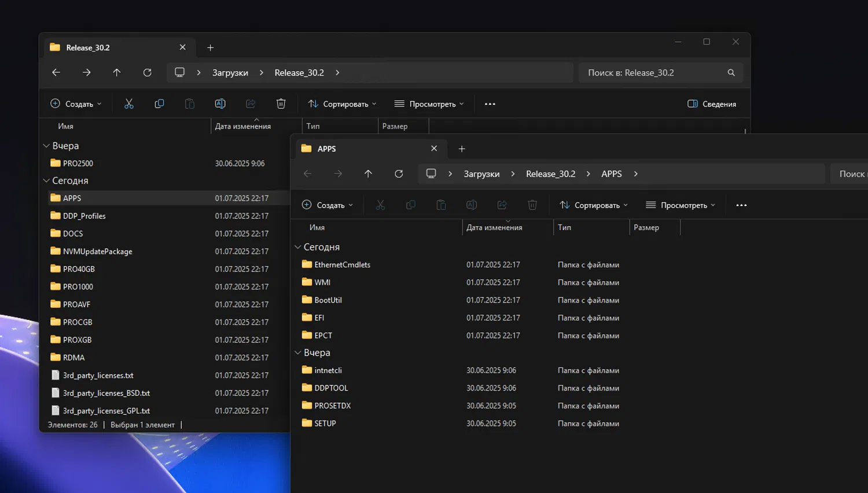This screenshot has height=493, width=868.
Task: Refresh the APPS folder view
Action: click(399, 174)
